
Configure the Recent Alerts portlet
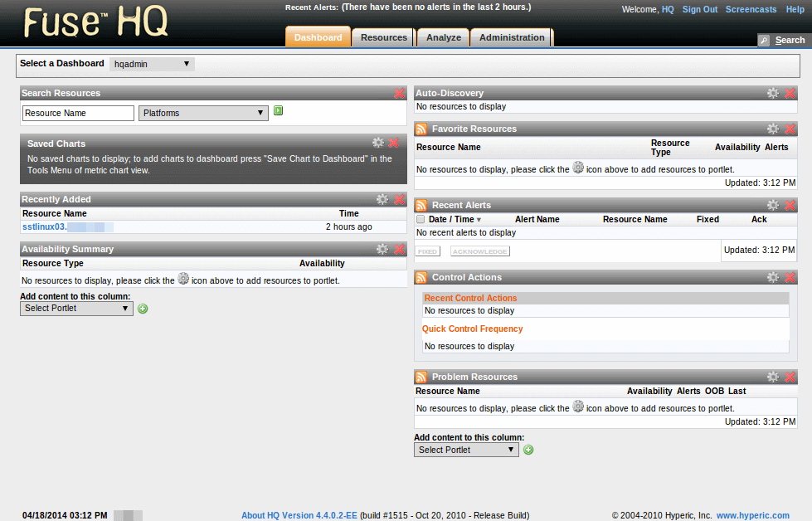773,205
